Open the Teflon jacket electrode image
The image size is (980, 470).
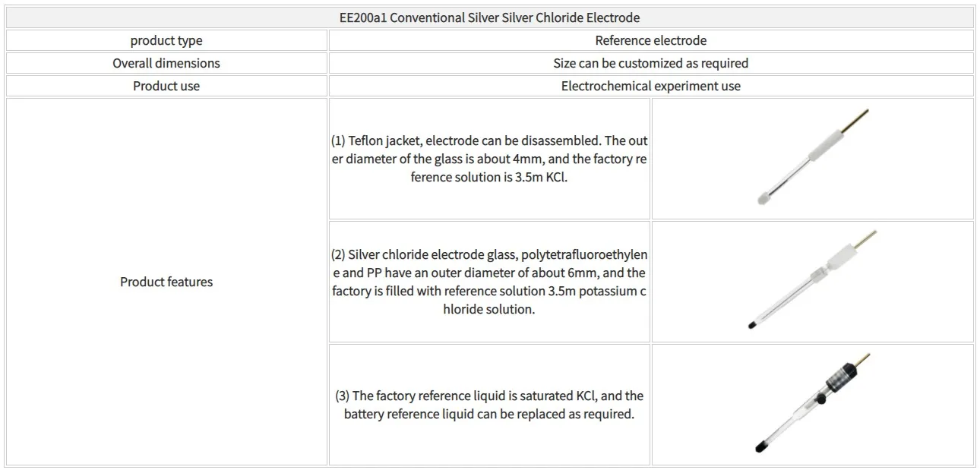pyautogui.click(x=812, y=159)
